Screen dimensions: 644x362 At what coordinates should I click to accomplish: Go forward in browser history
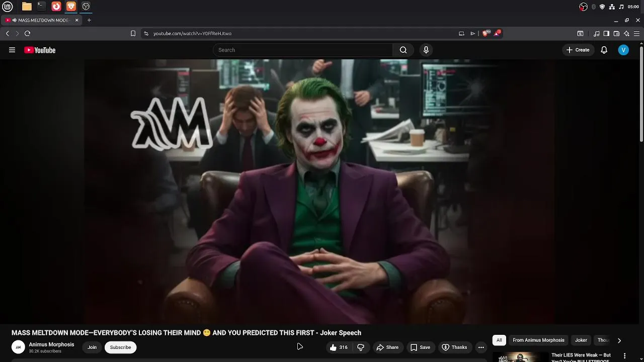coord(17,33)
